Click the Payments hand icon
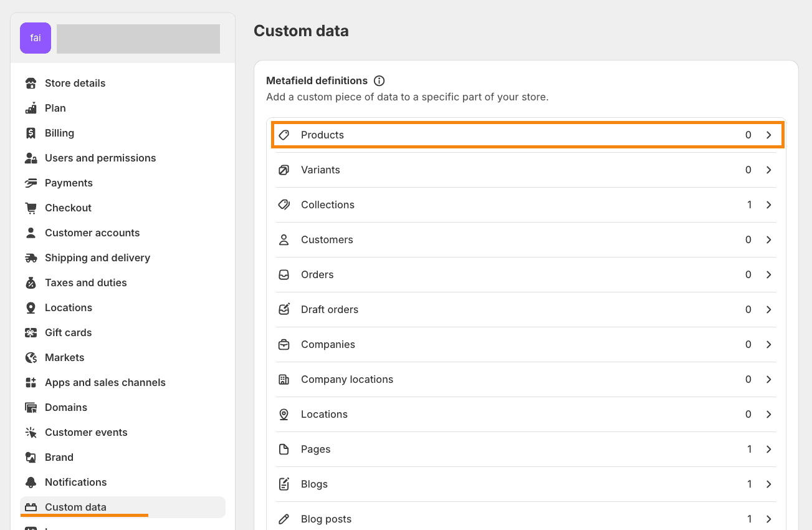Viewport: 812px width, 530px height. 31,183
